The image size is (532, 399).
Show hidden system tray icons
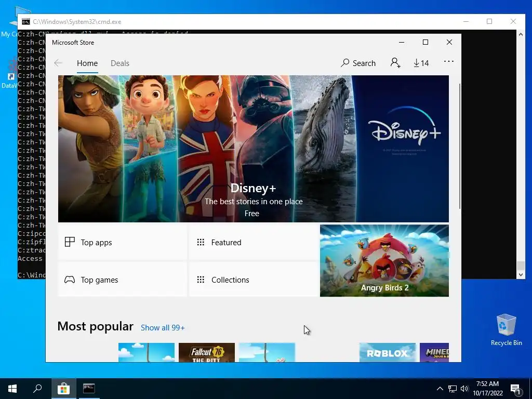[440, 389]
